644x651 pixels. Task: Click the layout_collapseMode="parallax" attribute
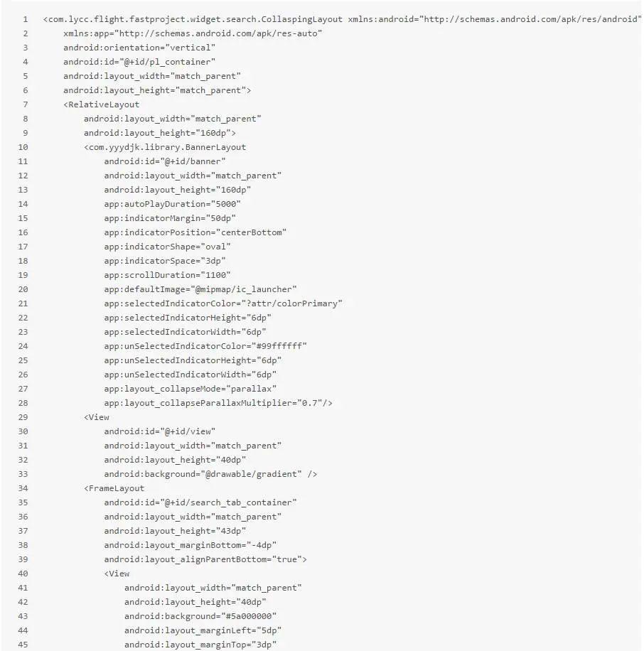[190, 389]
